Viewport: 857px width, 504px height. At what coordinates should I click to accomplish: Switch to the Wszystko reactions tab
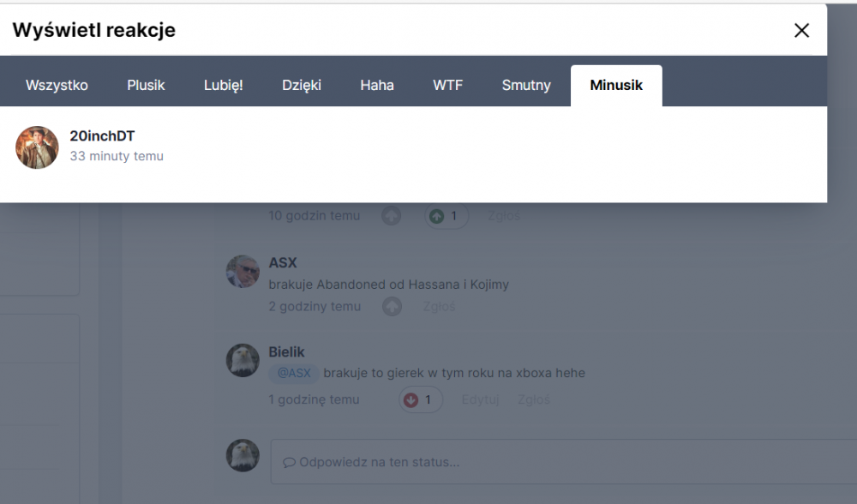click(x=57, y=86)
